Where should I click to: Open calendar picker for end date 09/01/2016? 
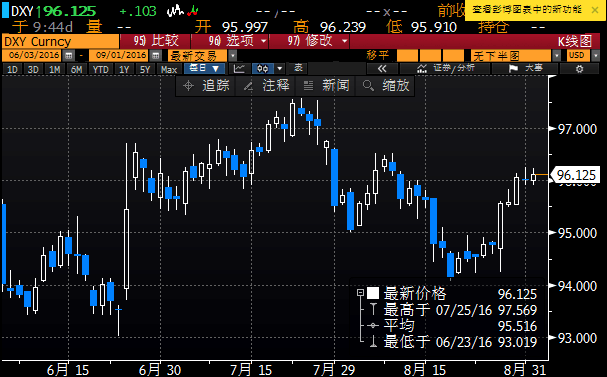pyautogui.click(x=156, y=56)
